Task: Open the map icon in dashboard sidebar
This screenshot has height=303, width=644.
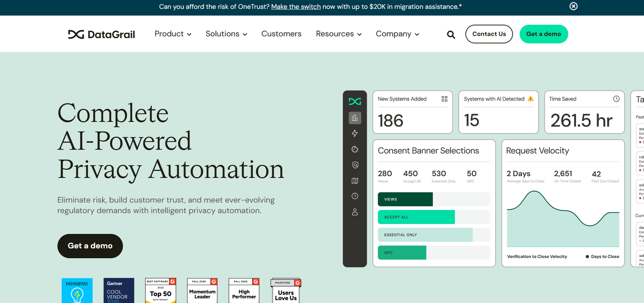Action: point(355,181)
